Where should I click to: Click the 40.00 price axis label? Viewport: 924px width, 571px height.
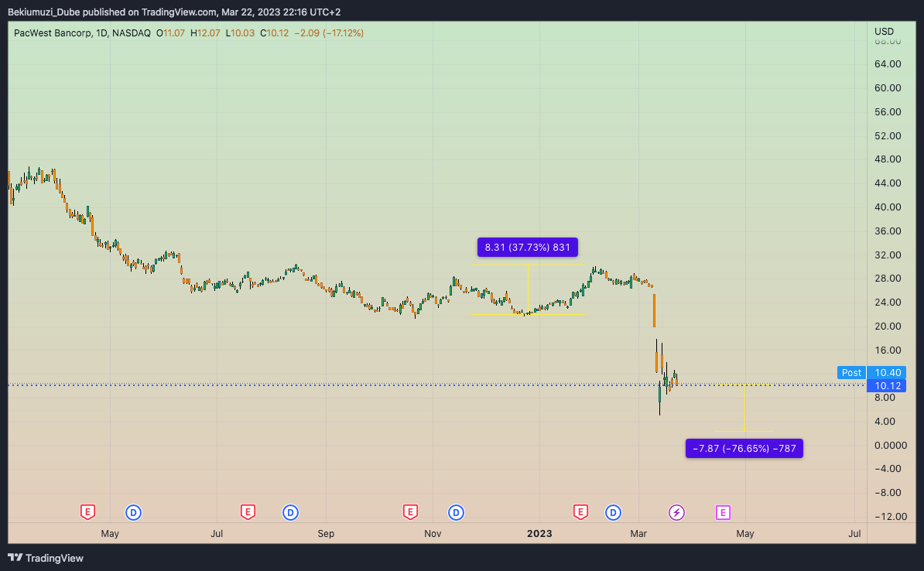tap(888, 207)
